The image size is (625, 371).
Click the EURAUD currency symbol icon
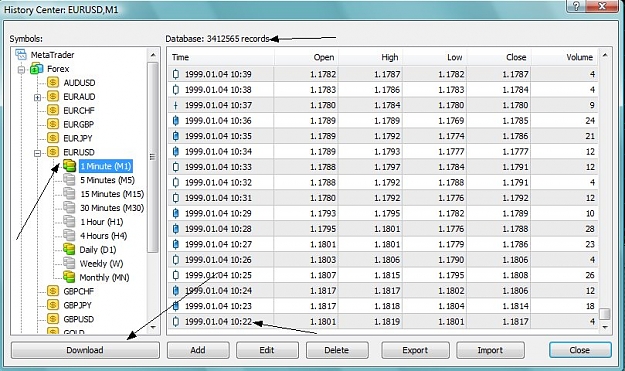pos(53,96)
